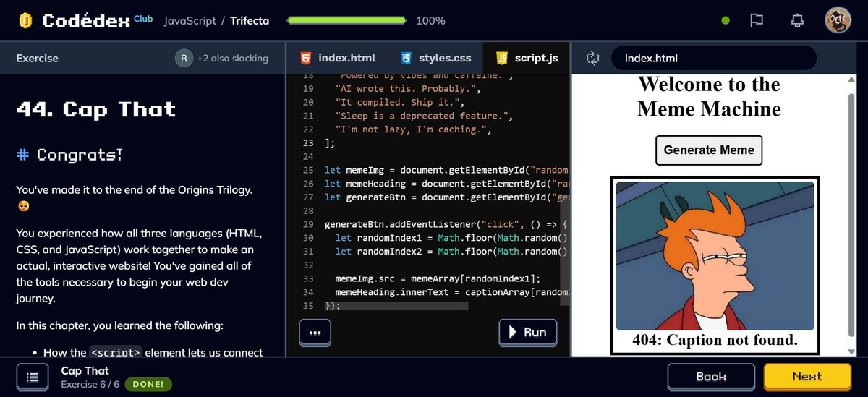This screenshot has width=868, height=397.
Task: Select the script.js editor tab
Action: coord(527,58)
